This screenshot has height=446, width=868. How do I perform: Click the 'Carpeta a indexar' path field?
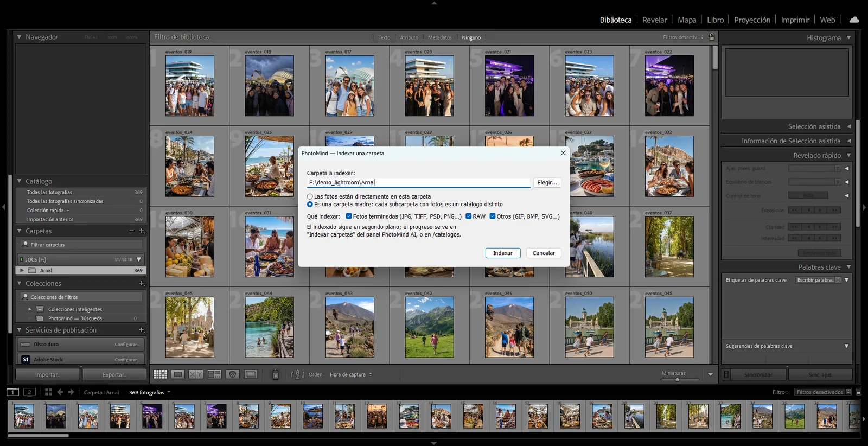[419, 182]
